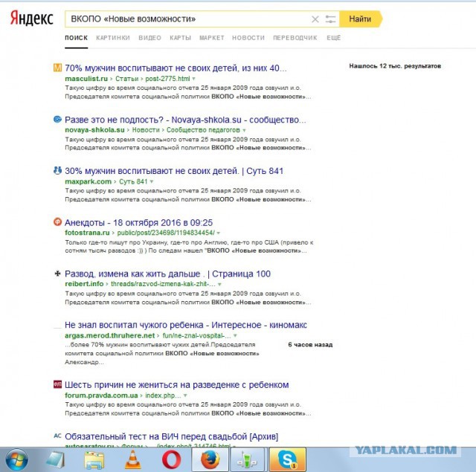Click the maxpark.com domain link
476x472 pixels.
click(88, 181)
